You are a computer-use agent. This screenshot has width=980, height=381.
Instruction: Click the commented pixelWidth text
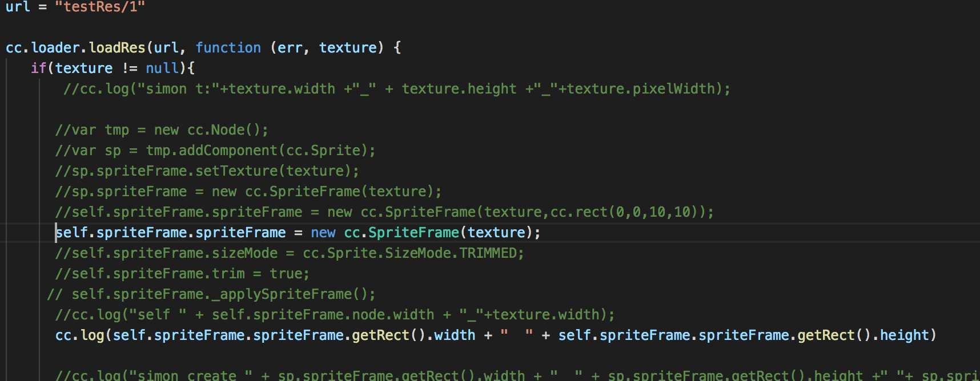(x=674, y=89)
